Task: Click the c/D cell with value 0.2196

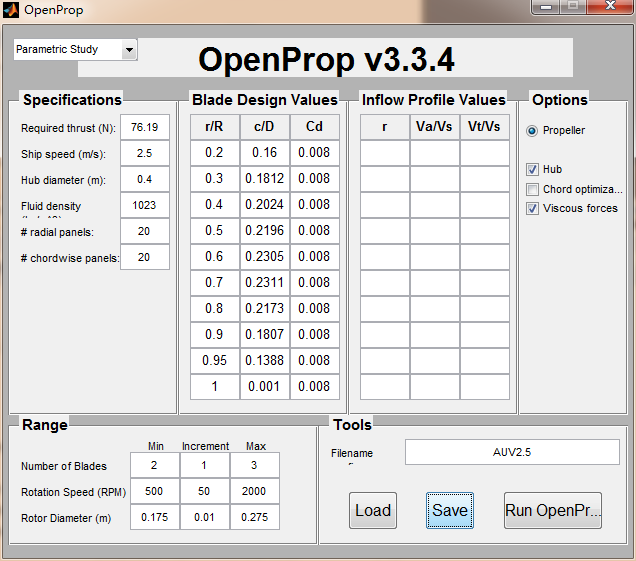Action: point(264,231)
